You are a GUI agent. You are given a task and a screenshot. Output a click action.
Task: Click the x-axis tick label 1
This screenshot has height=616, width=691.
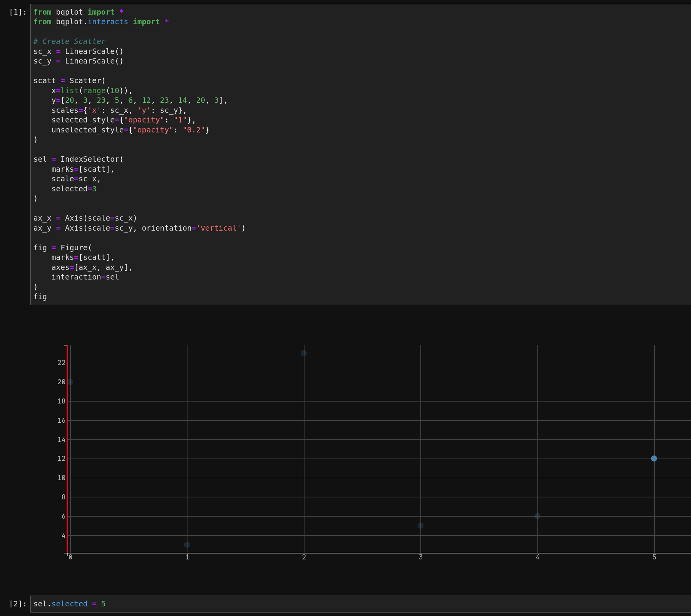click(187, 557)
